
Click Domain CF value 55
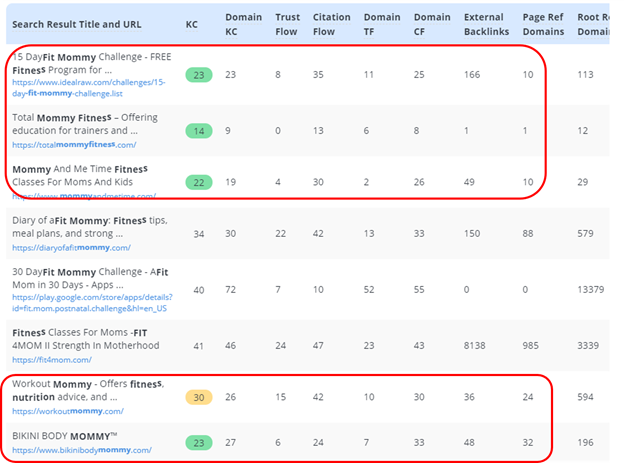click(419, 289)
